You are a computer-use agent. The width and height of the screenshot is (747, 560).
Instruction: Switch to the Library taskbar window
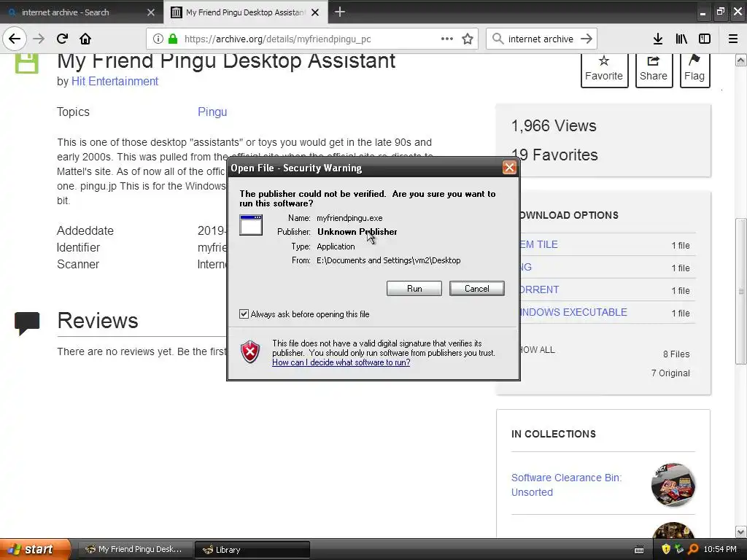252,550
